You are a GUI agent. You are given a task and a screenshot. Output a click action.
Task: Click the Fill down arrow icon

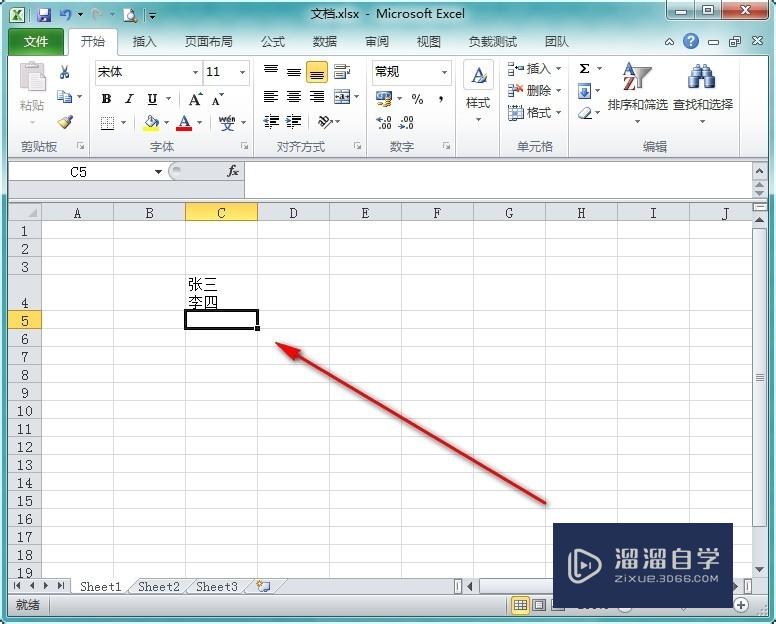coord(584,91)
